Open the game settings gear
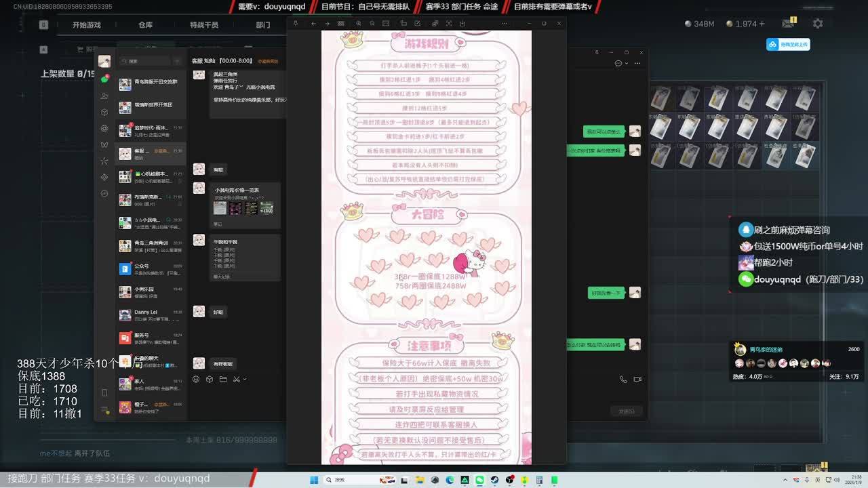868x488 pixels. pyautogui.click(x=818, y=24)
